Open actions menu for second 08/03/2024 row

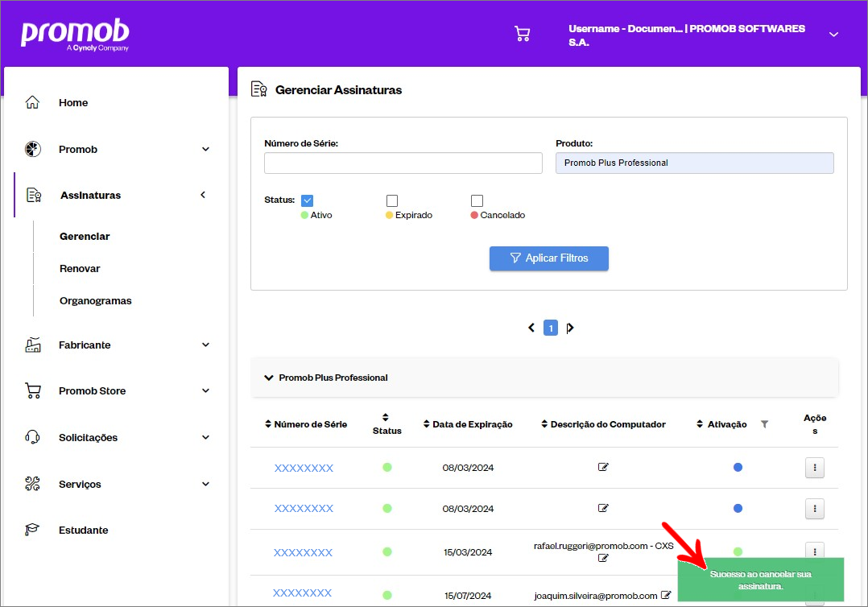tap(814, 509)
